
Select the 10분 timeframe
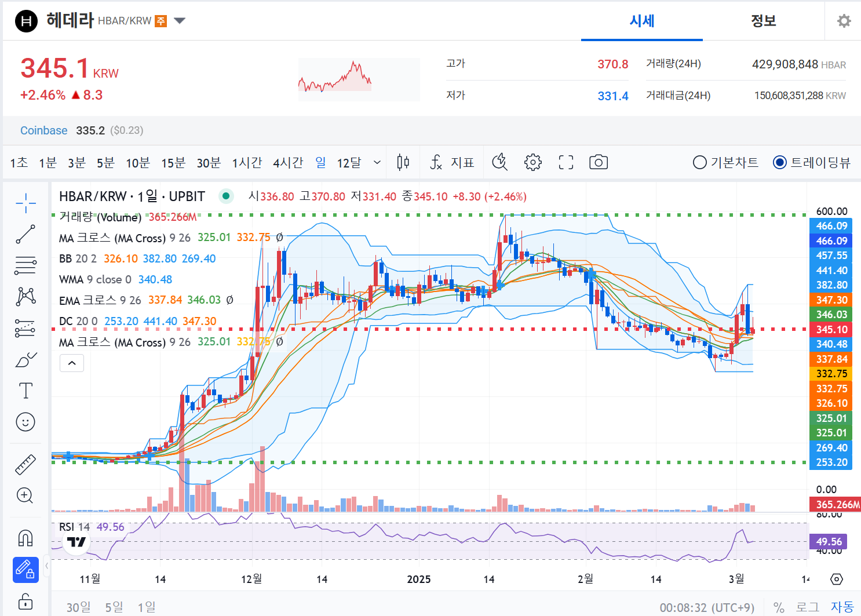(x=138, y=163)
